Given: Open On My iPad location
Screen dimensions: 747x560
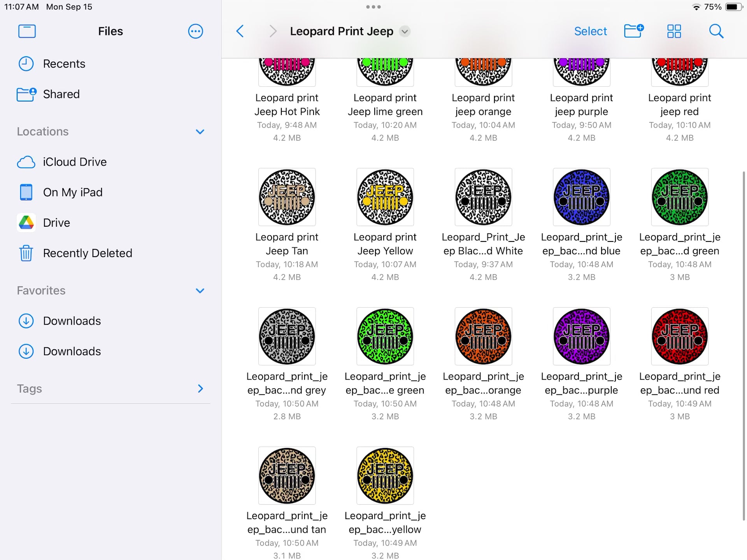Looking at the screenshot, I should (x=72, y=192).
